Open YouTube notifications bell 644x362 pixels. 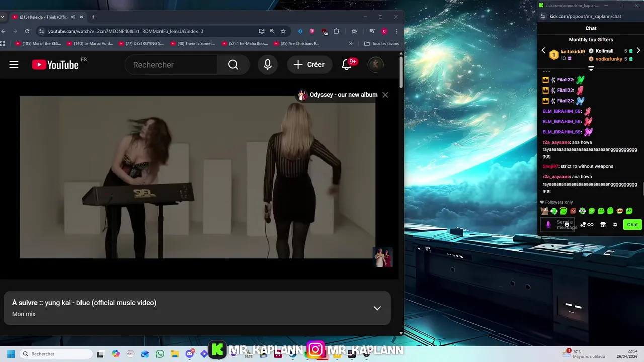click(x=347, y=64)
